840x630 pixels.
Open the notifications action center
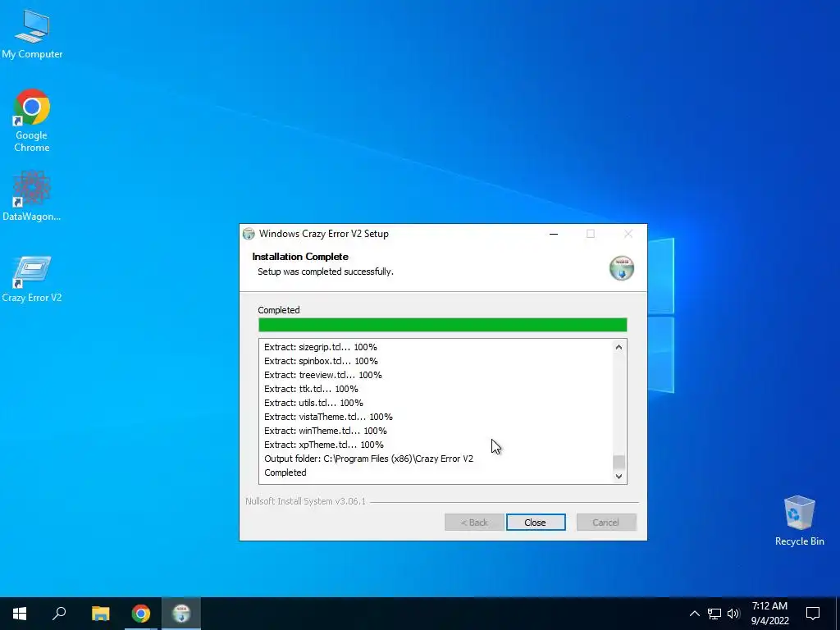pyautogui.click(x=813, y=614)
